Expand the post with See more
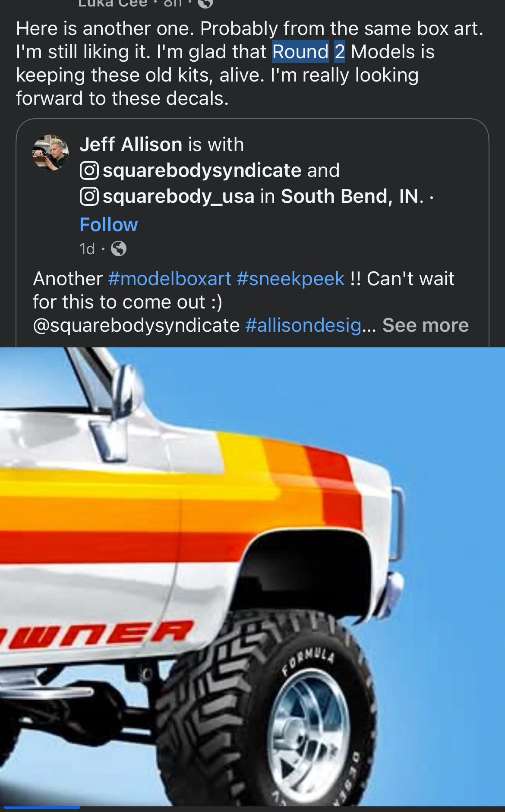Image resolution: width=505 pixels, height=812 pixels. 425,325
